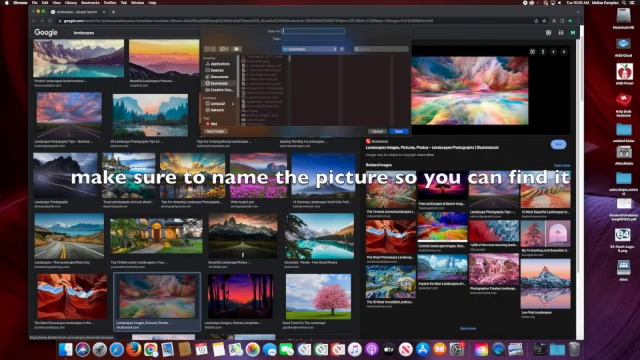Click back/forward navigation in save dialog
The height and width of the screenshot is (360, 640).
210,49
